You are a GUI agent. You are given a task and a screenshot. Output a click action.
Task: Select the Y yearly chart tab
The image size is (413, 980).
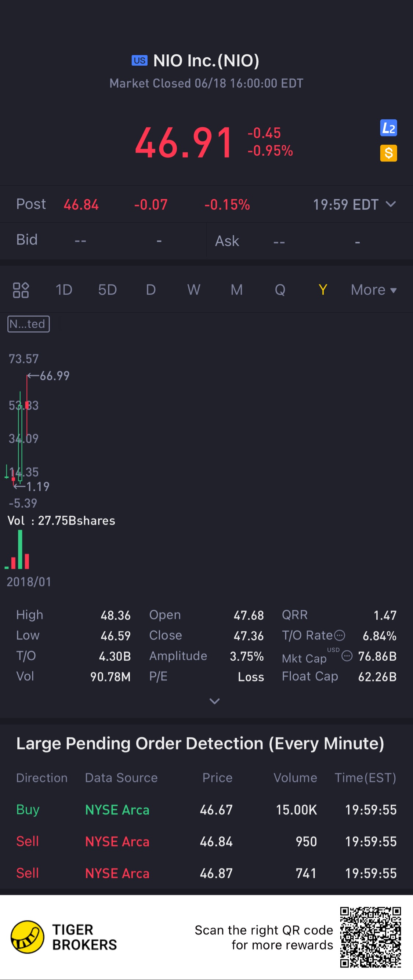(x=323, y=290)
